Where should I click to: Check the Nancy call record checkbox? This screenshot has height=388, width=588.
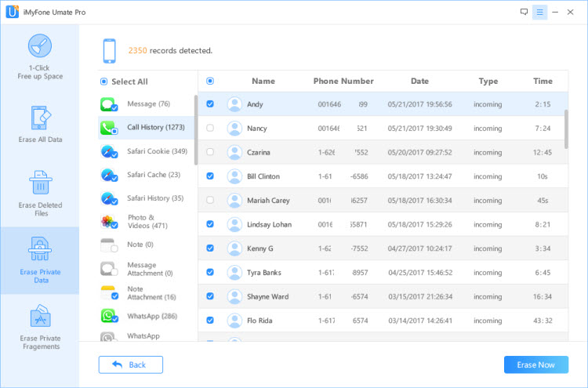coord(210,128)
